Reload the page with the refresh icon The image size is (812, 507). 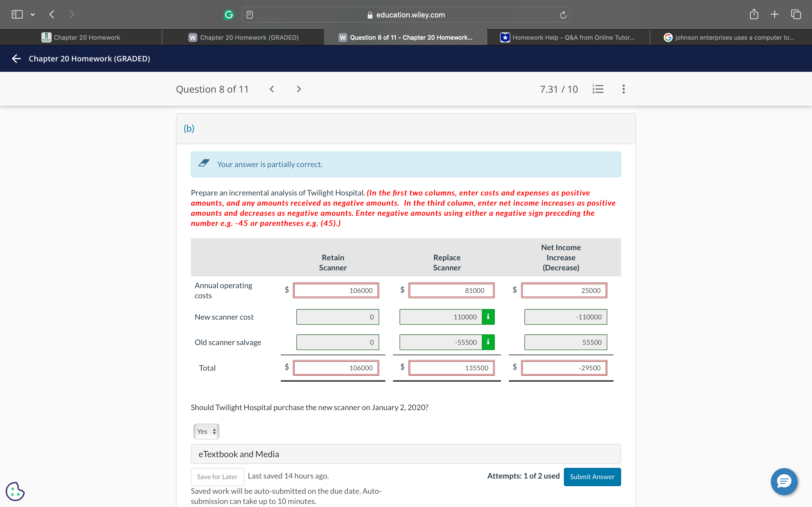pos(563,15)
